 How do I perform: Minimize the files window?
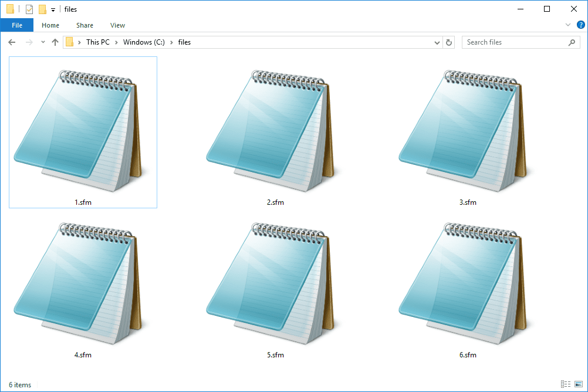pyautogui.click(x=521, y=9)
